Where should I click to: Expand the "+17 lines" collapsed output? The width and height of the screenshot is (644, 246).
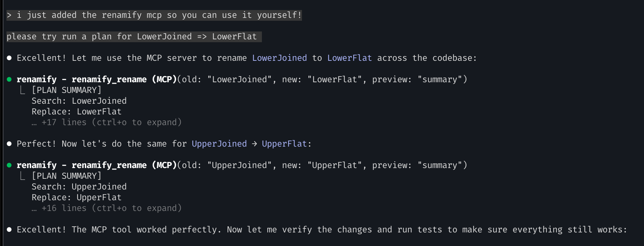pyautogui.click(x=107, y=122)
